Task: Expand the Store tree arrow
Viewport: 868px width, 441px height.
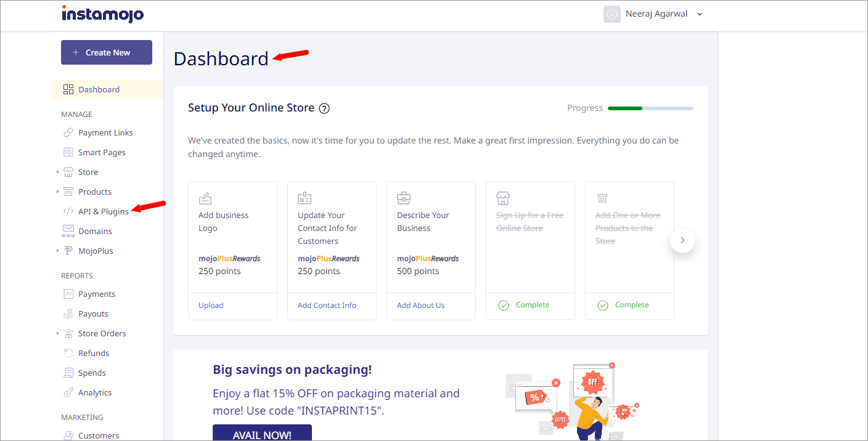Action: click(x=58, y=172)
